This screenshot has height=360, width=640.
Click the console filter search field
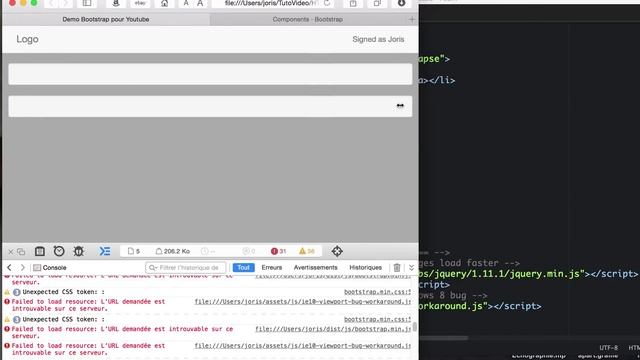pos(185,268)
